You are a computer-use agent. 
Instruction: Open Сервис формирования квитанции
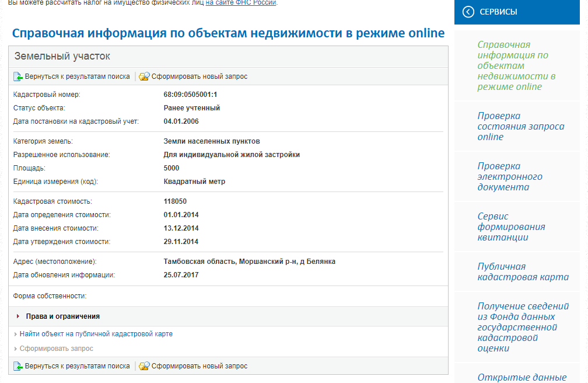point(511,227)
